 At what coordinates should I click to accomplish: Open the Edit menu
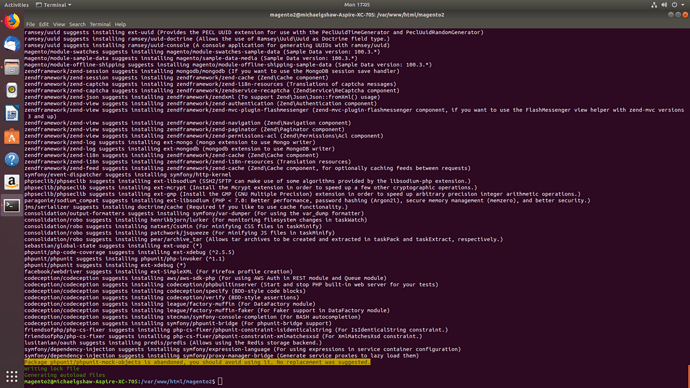(44, 24)
